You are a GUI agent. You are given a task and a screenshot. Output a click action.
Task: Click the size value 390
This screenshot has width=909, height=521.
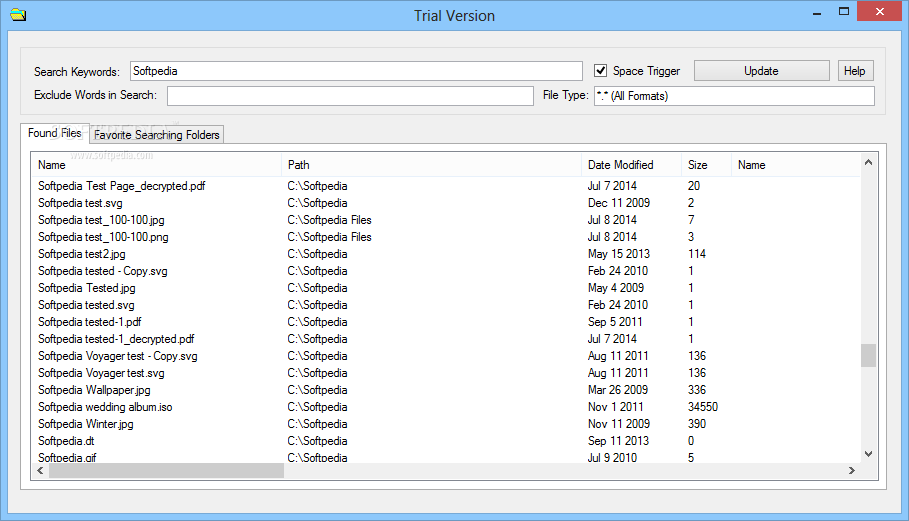tap(697, 424)
